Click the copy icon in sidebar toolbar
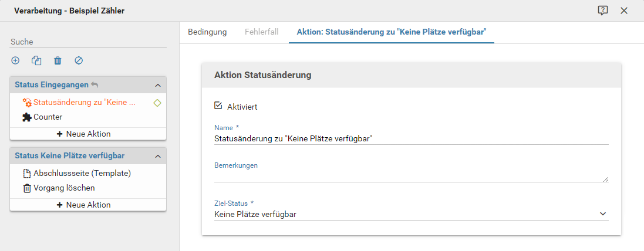The image size is (644, 251). pos(36,60)
